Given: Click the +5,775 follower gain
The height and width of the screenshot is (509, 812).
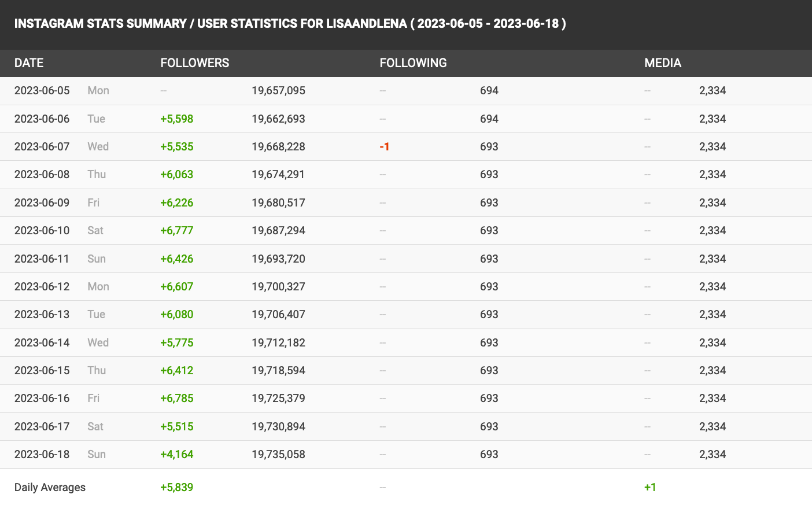Looking at the screenshot, I should click(x=176, y=343).
